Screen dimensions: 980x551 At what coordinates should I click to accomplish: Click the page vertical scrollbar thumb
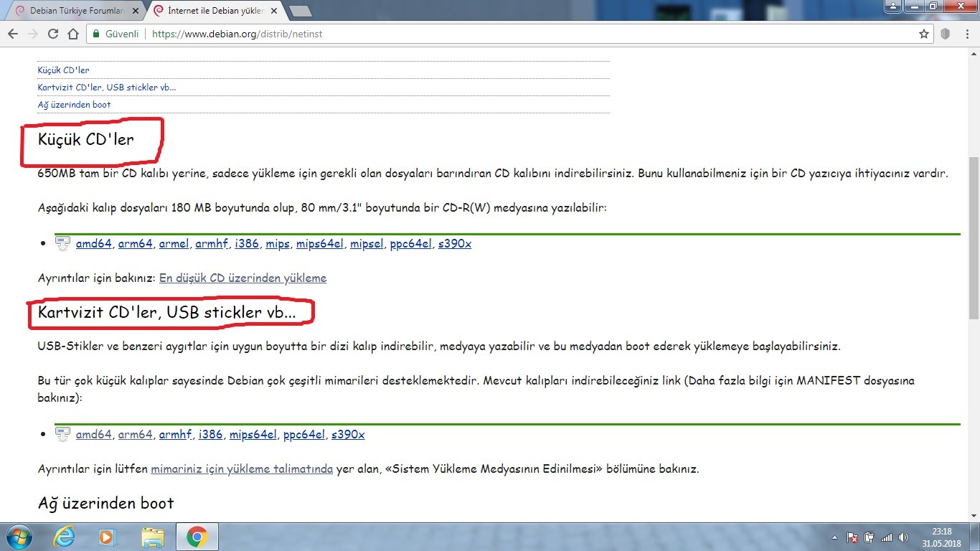click(x=974, y=237)
